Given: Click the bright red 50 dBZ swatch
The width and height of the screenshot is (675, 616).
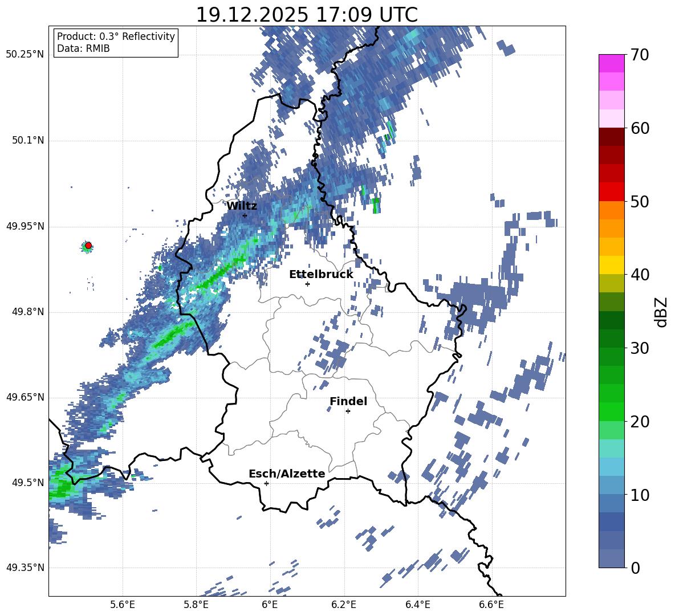Looking at the screenshot, I should [611, 191].
